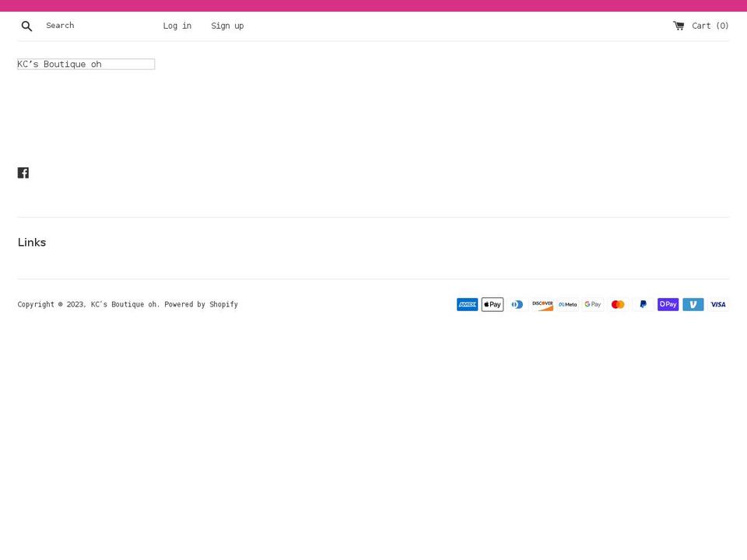
Task: Click the search magnifier icon
Action: tap(26, 26)
